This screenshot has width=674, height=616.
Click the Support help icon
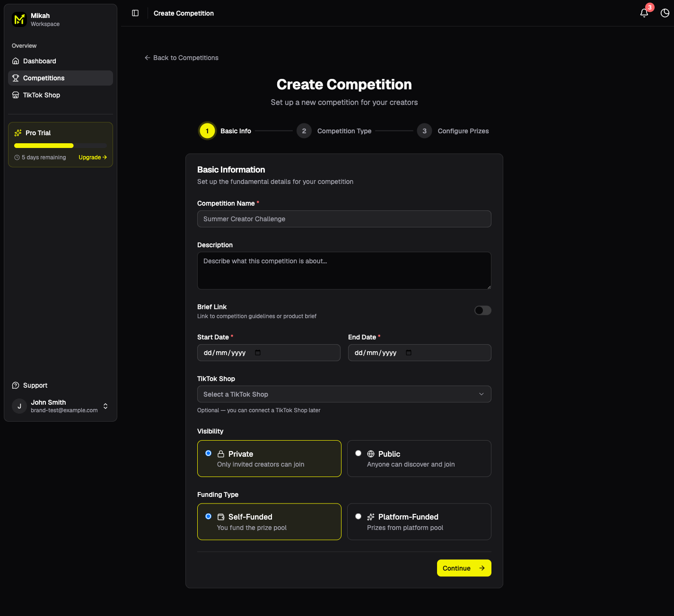click(x=16, y=385)
